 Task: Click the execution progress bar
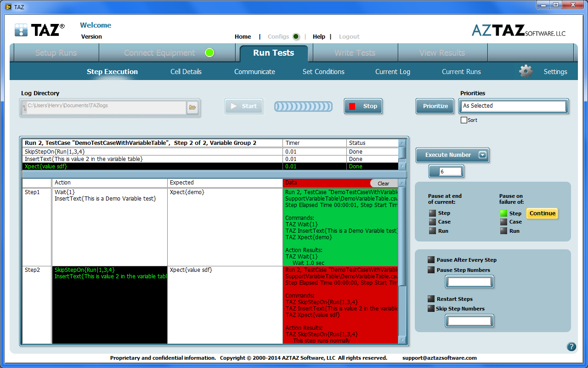[303, 107]
